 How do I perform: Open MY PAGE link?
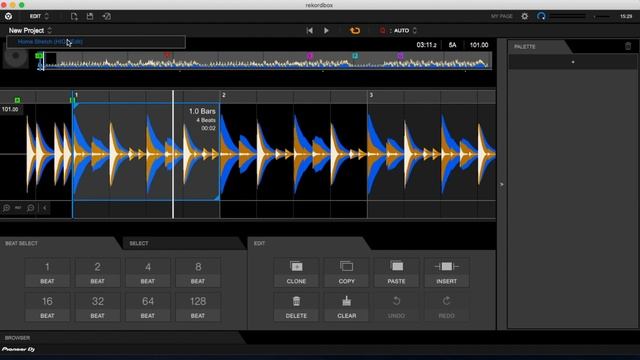502,16
